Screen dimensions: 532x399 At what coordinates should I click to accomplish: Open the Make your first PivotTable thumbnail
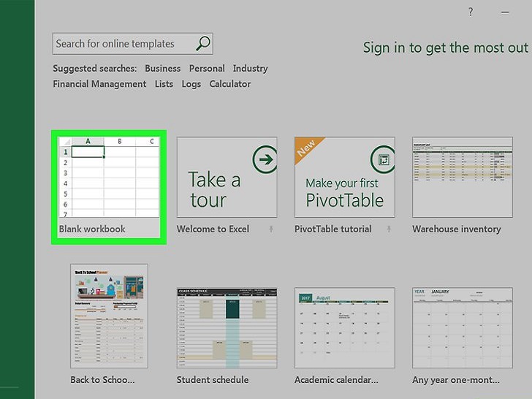[x=345, y=177]
